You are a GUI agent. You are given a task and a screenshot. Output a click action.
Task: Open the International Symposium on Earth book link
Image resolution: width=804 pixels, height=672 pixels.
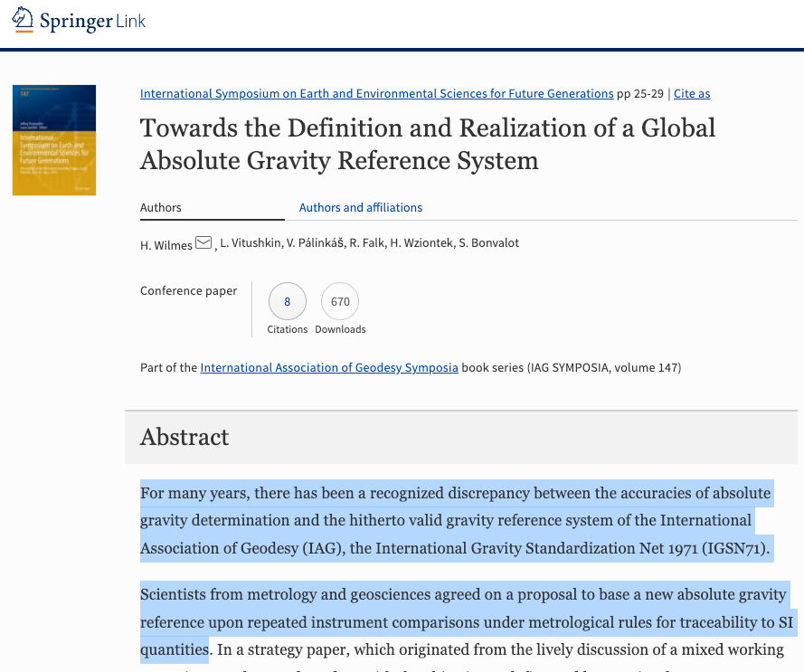coord(376,93)
